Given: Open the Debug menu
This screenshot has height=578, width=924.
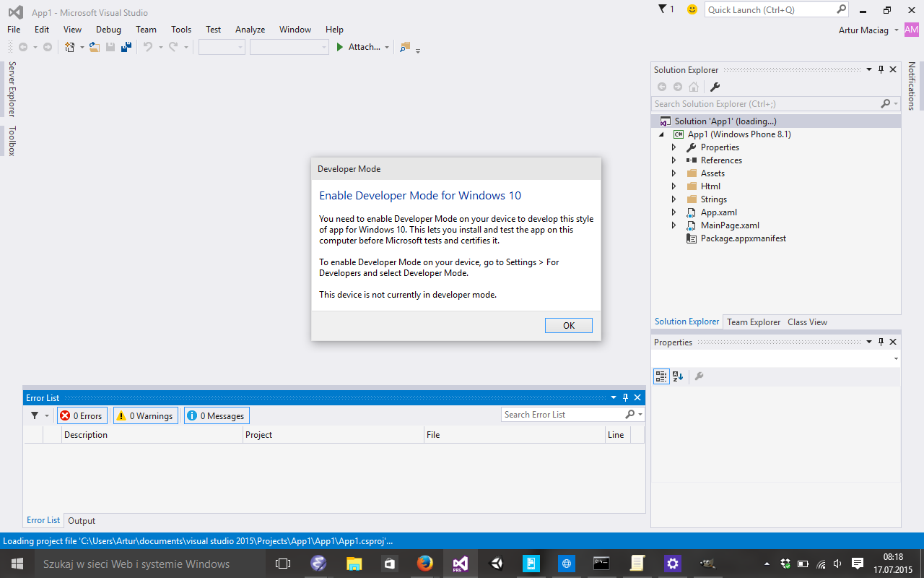Looking at the screenshot, I should coord(108,29).
